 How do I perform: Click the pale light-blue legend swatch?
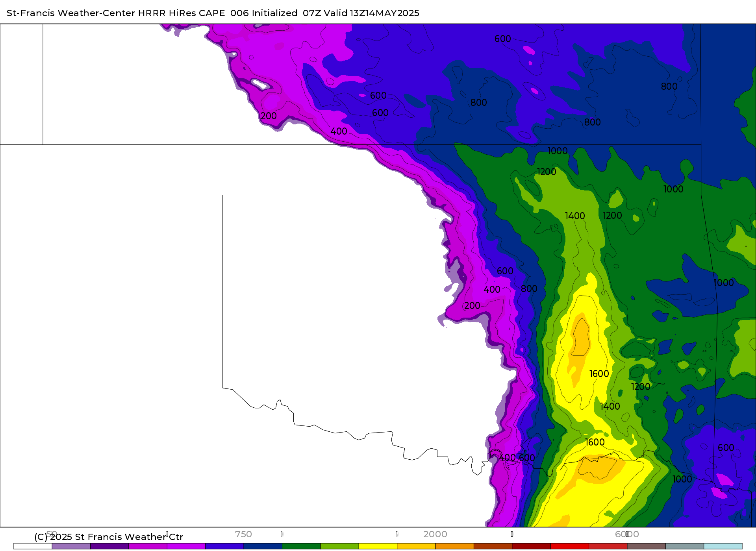coord(723,546)
